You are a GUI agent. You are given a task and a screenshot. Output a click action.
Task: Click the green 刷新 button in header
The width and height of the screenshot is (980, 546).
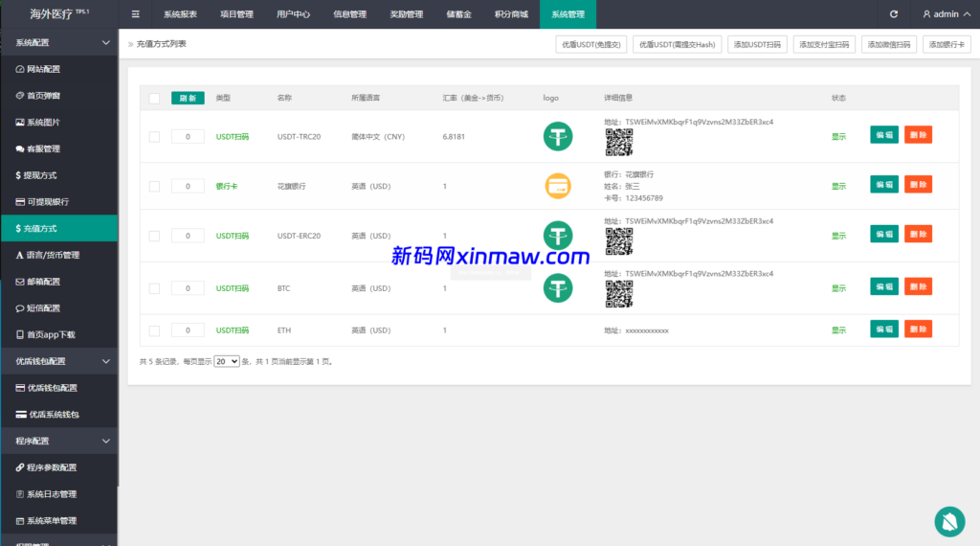click(188, 99)
